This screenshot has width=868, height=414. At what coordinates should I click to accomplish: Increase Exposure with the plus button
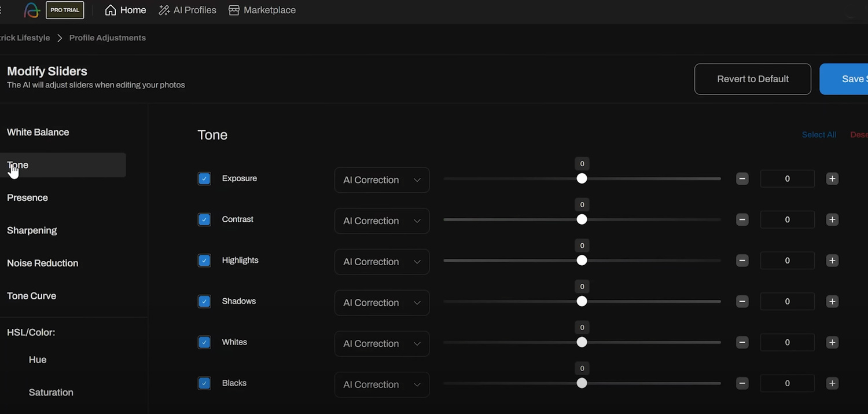[832, 179]
